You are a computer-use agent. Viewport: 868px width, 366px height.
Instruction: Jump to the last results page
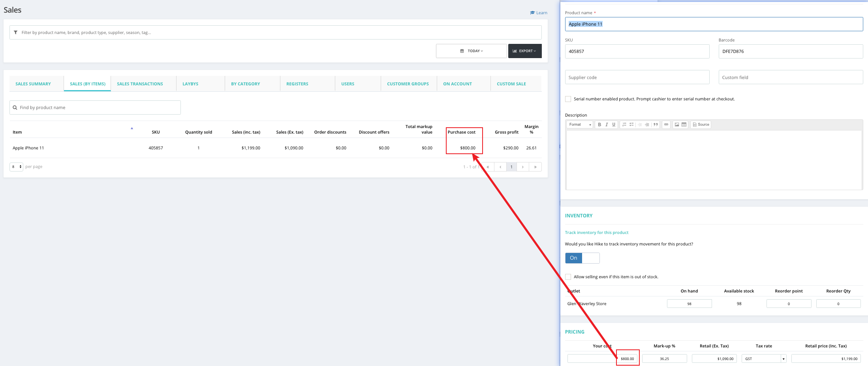pos(535,167)
